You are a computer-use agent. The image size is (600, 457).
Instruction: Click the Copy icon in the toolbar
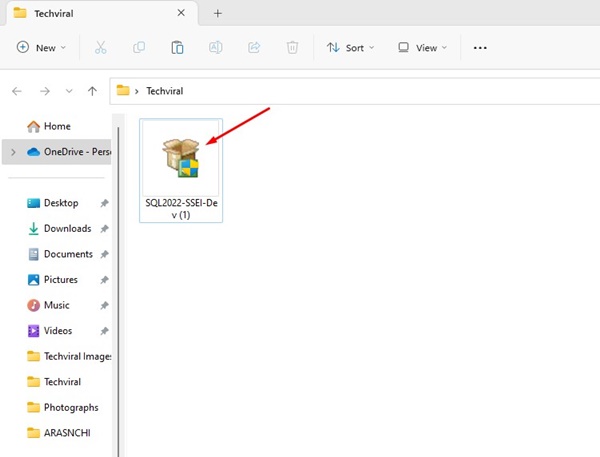click(139, 47)
